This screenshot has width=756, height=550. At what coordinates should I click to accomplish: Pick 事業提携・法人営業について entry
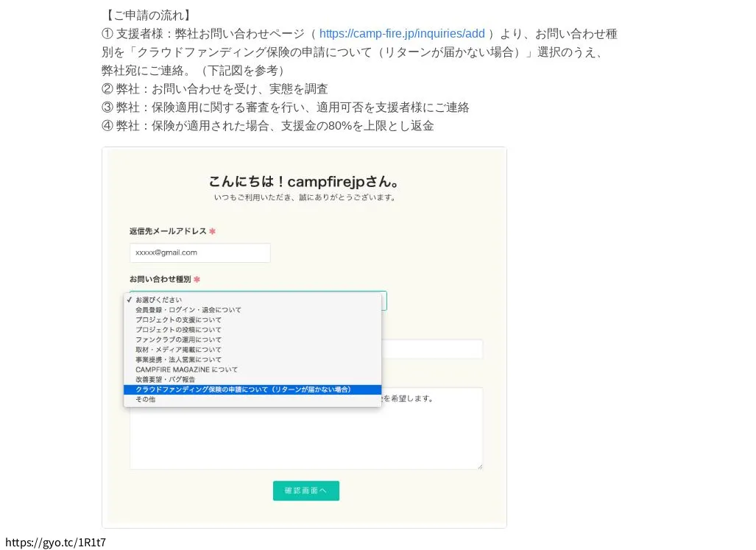click(x=178, y=360)
